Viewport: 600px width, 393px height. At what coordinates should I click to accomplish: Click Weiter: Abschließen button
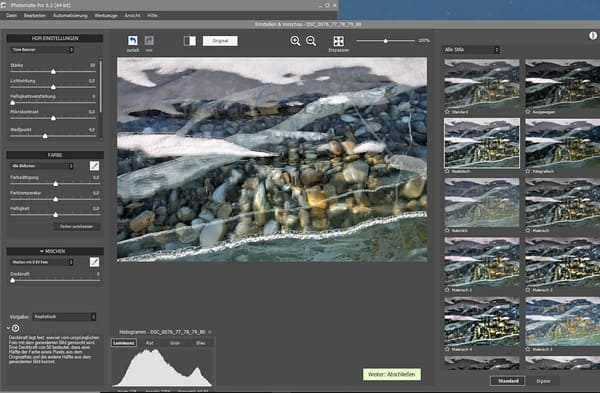[392, 374]
